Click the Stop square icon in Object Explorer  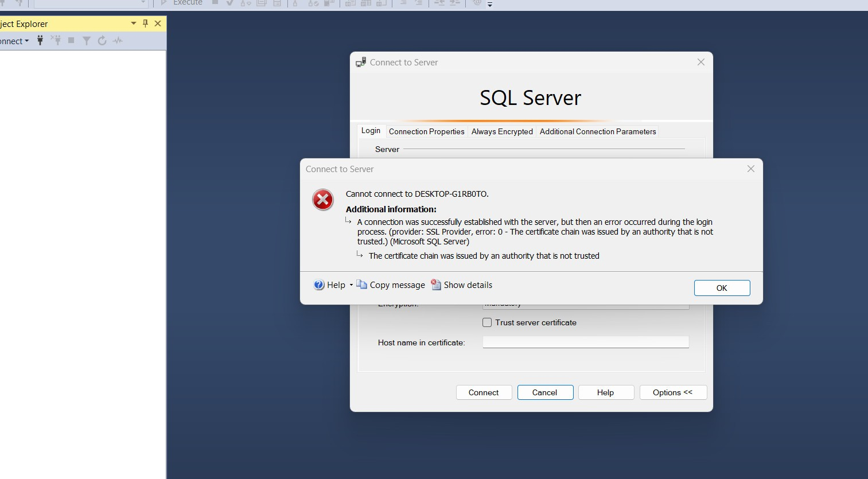(x=71, y=40)
